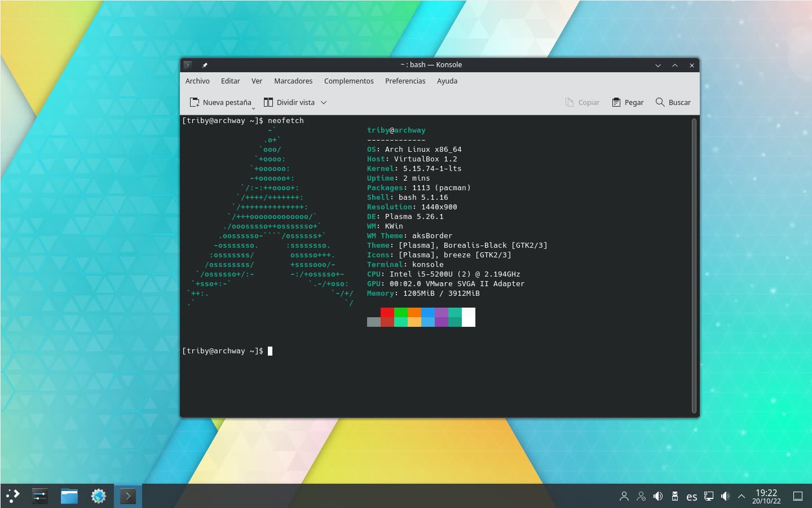Open the Complementos menu

pyautogui.click(x=348, y=81)
